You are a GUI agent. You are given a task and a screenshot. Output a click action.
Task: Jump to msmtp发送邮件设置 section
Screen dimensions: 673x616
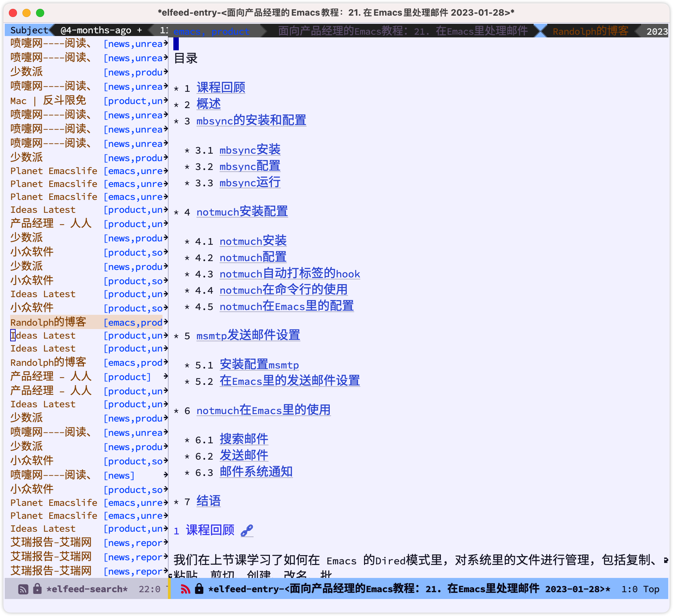248,335
